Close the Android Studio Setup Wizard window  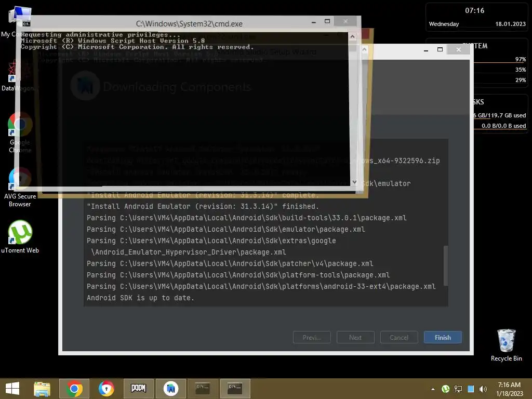pyautogui.click(x=458, y=49)
